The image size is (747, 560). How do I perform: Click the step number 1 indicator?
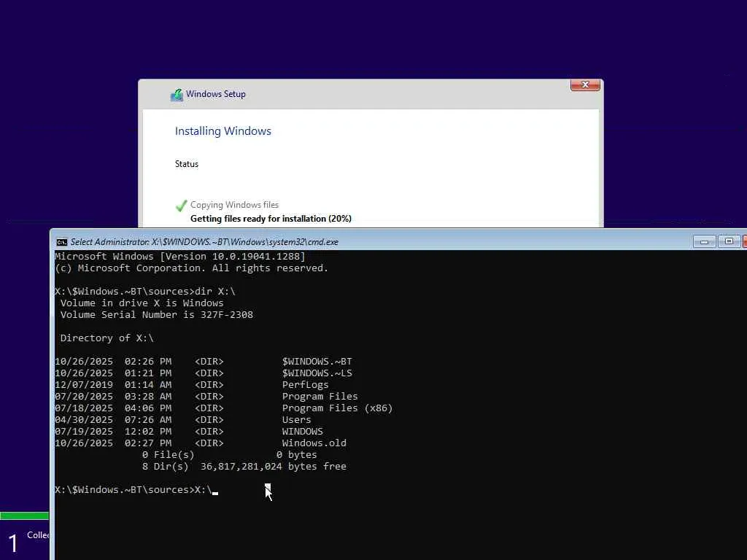[13, 543]
